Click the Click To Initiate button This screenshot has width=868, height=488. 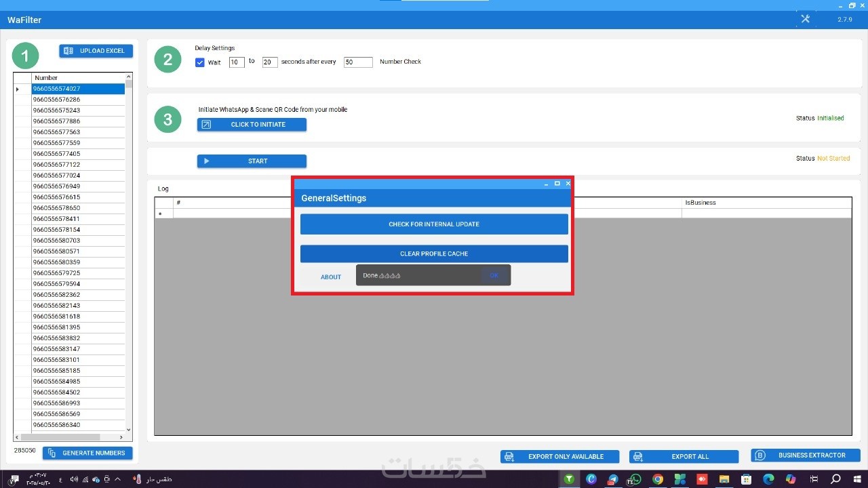point(252,125)
